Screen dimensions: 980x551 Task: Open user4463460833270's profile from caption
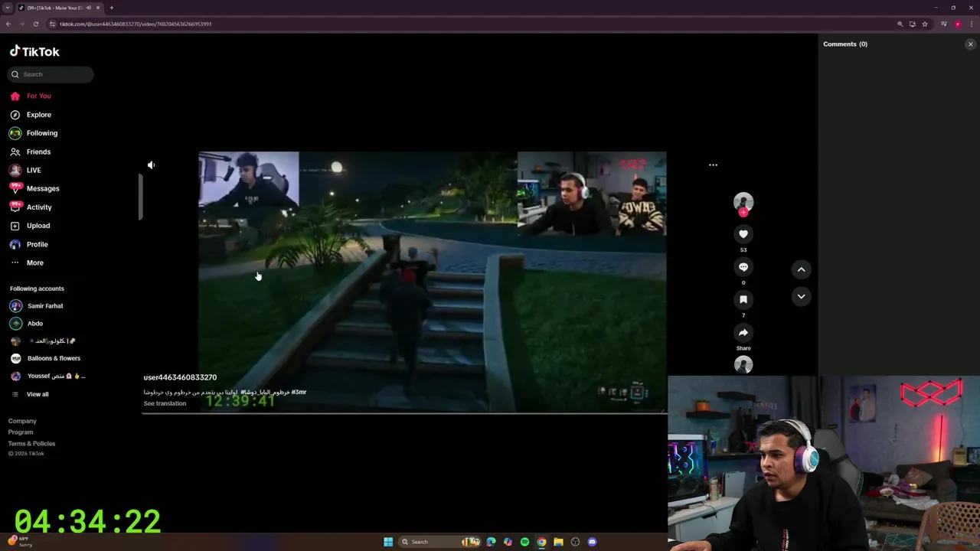pos(180,377)
